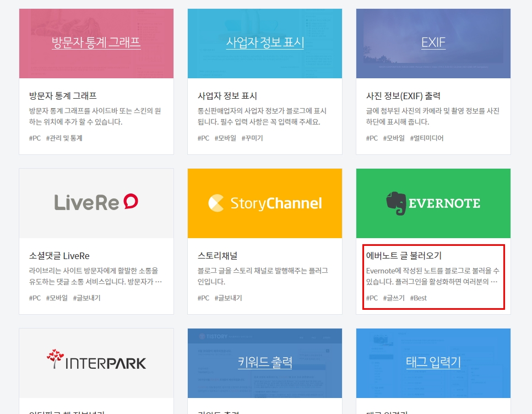Viewport: 532px width, 414px height.
Task: Select #모바일 tag on 사진 정보(EXIF) 출력 card
Action: [x=394, y=138]
